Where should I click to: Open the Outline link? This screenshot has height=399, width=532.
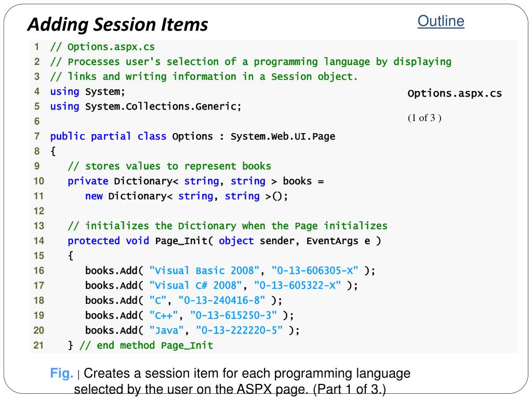(441, 21)
